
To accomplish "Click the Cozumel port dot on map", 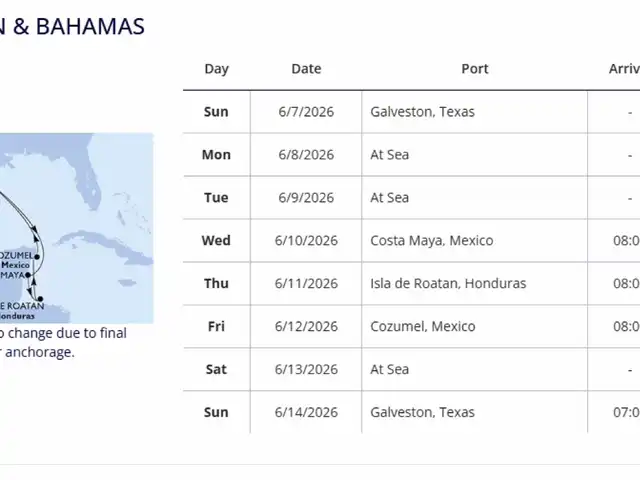I will (x=37, y=257).
